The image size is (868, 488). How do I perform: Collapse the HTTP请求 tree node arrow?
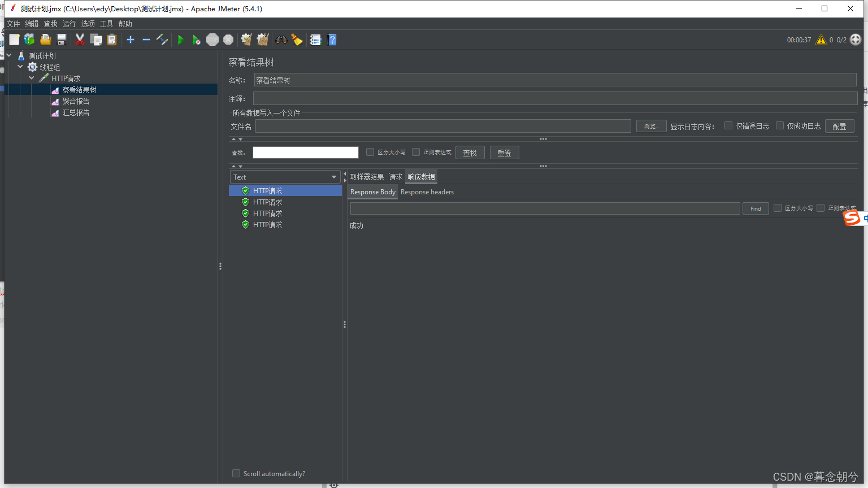point(32,78)
